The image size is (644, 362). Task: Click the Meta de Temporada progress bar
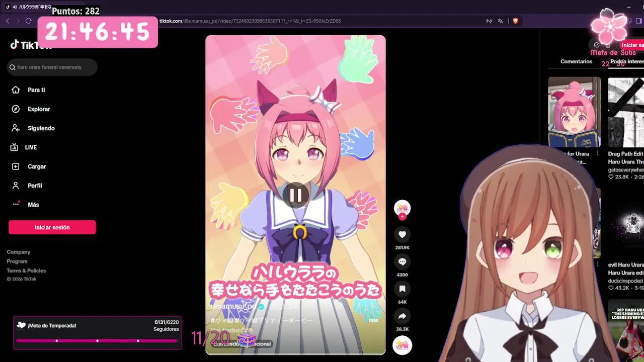97,341
